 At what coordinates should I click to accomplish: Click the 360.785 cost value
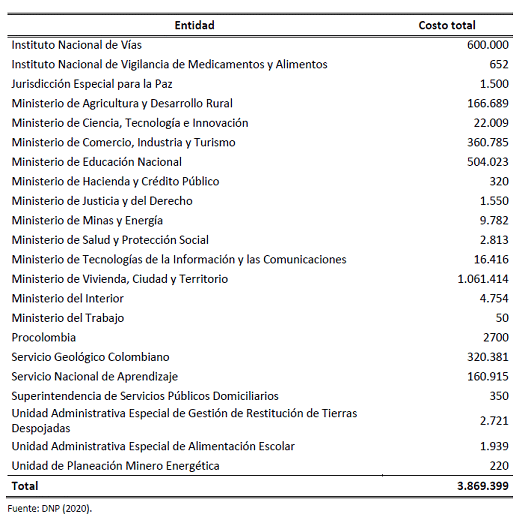tap(488, 142)
